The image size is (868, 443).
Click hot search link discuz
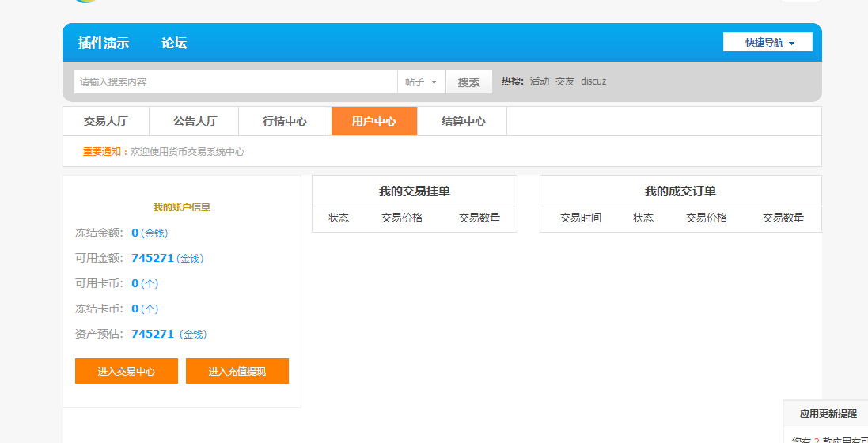(x=593, y=81)
